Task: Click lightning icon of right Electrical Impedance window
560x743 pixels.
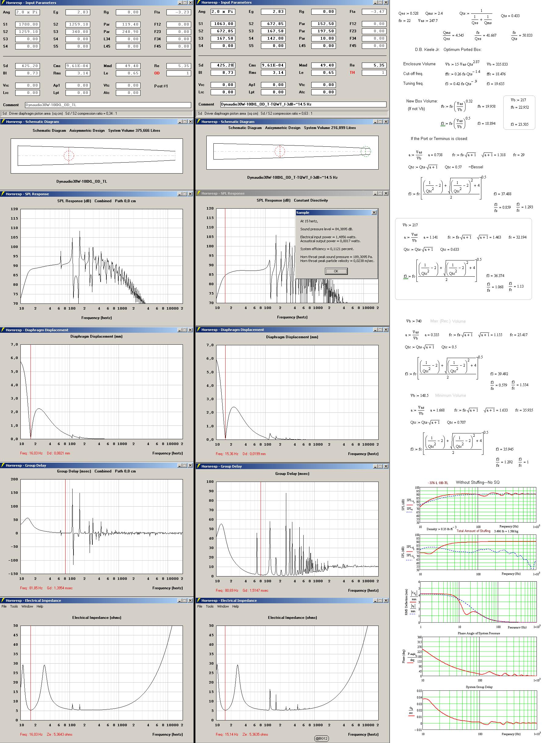Action: tap(198, 600)
